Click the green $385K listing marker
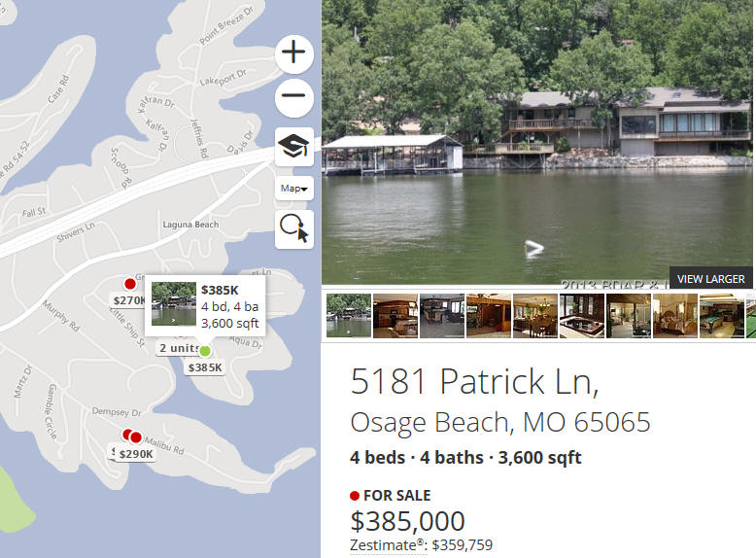 [205, 351]
